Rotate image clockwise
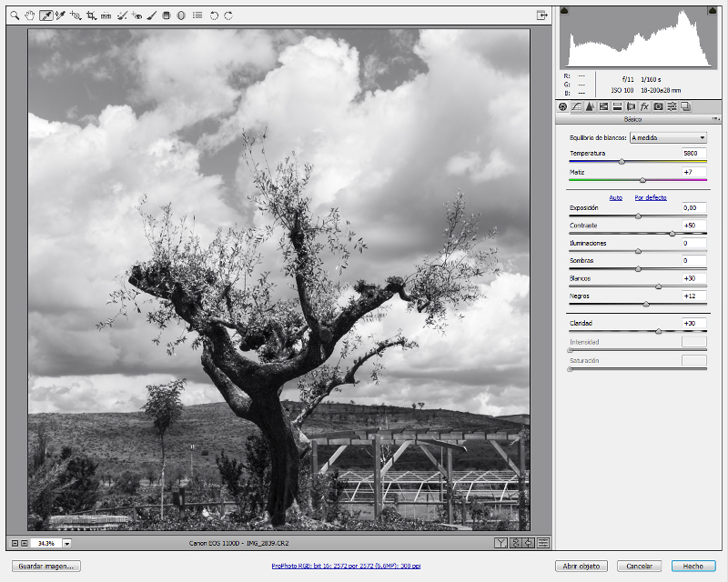The width and height of the screenshot is (728, 582). [x=228, y=15]
